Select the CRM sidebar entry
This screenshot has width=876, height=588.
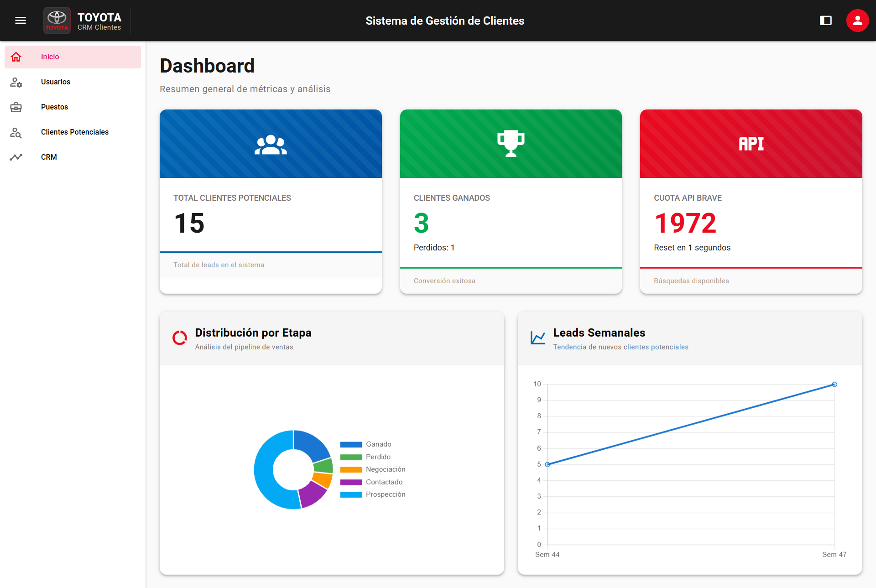(x=49, y=157)
